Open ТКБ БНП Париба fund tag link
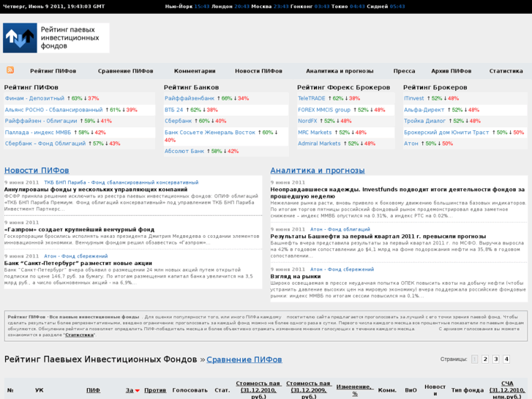 click(121, 182)
